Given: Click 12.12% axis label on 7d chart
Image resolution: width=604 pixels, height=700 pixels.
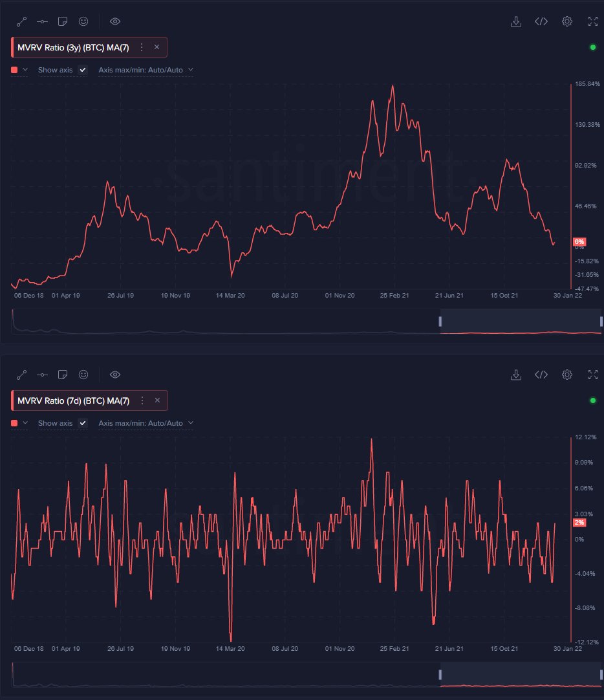Looking at the screenshot, I should click(x=586, y=437).
